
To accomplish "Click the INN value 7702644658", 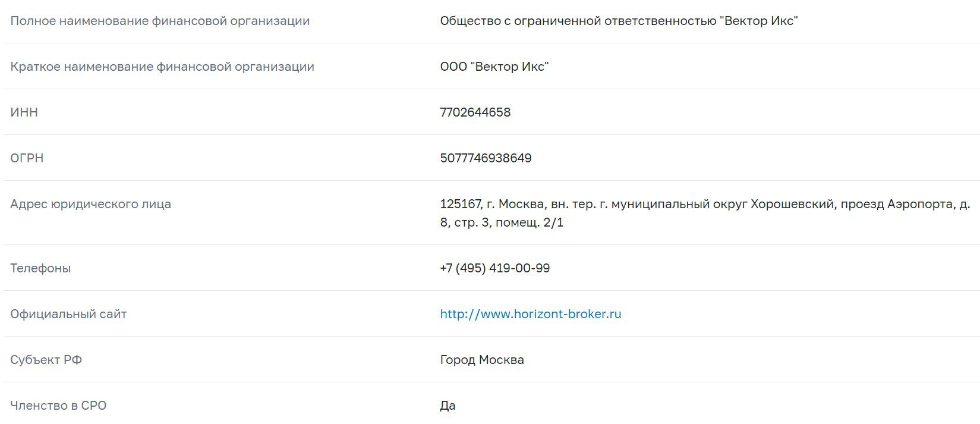I will coord(475,112).
